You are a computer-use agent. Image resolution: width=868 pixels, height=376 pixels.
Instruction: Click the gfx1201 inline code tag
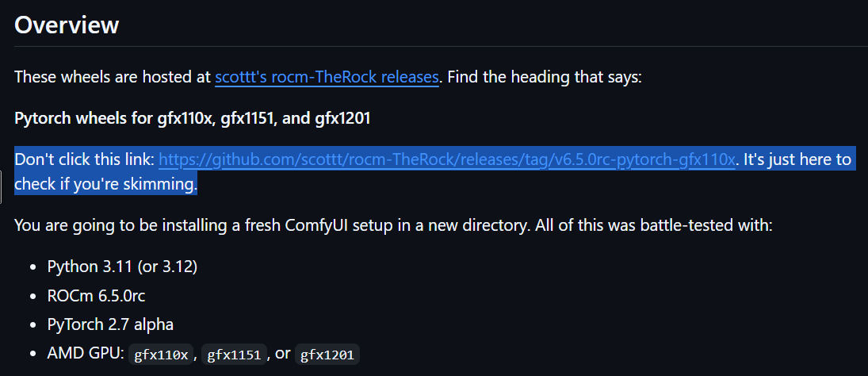click(x=328, y=355)
